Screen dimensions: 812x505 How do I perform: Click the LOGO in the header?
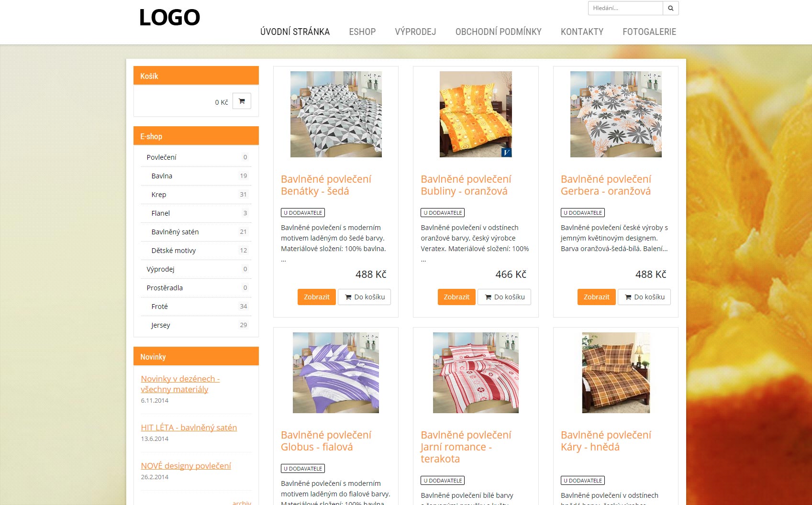169,18
